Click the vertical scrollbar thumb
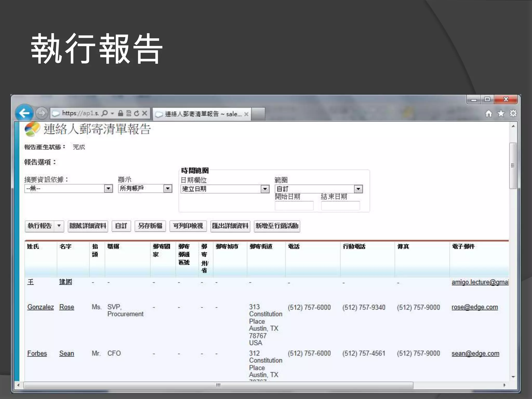Screen dimensions: 532x399 pyautogui.click(x=513, y=165)
